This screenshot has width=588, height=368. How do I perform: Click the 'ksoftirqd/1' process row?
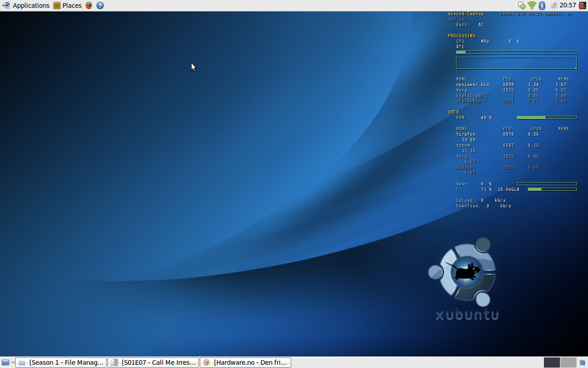tap(512, 96)
